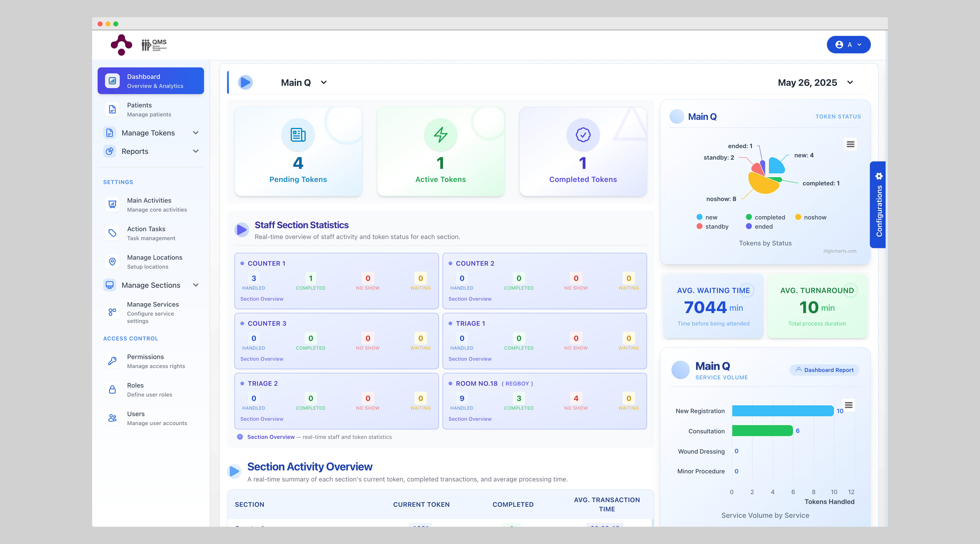Click the Manage Locations pin icon
Viewport: 980px width, 544px height.
(x=112, y=262)
